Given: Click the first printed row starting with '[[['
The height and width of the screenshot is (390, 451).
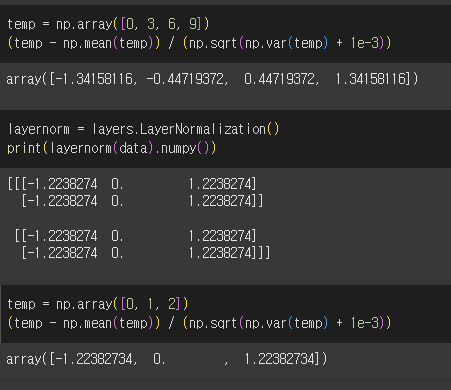Looking at the screenshot, I should pos(132,184).
